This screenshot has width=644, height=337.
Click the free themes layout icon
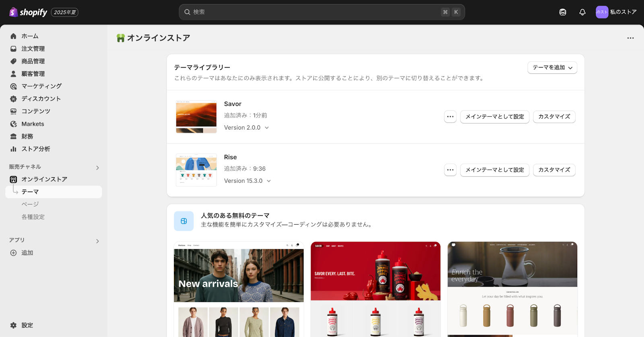pyautogui.click(x=184, y=221)
